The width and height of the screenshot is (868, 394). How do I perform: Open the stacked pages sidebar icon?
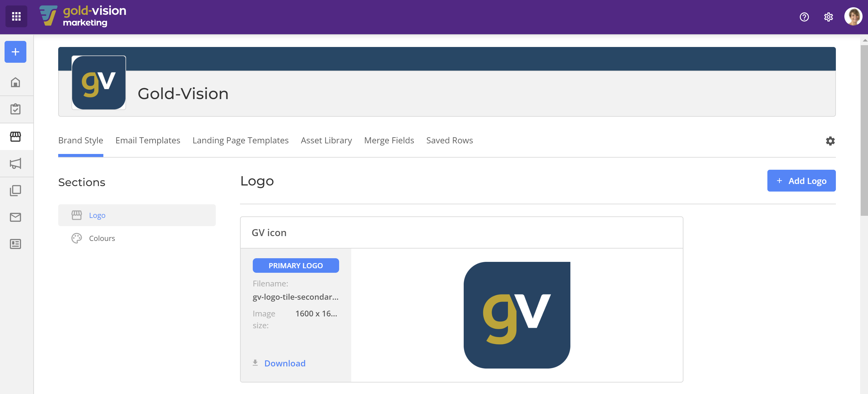15,190
